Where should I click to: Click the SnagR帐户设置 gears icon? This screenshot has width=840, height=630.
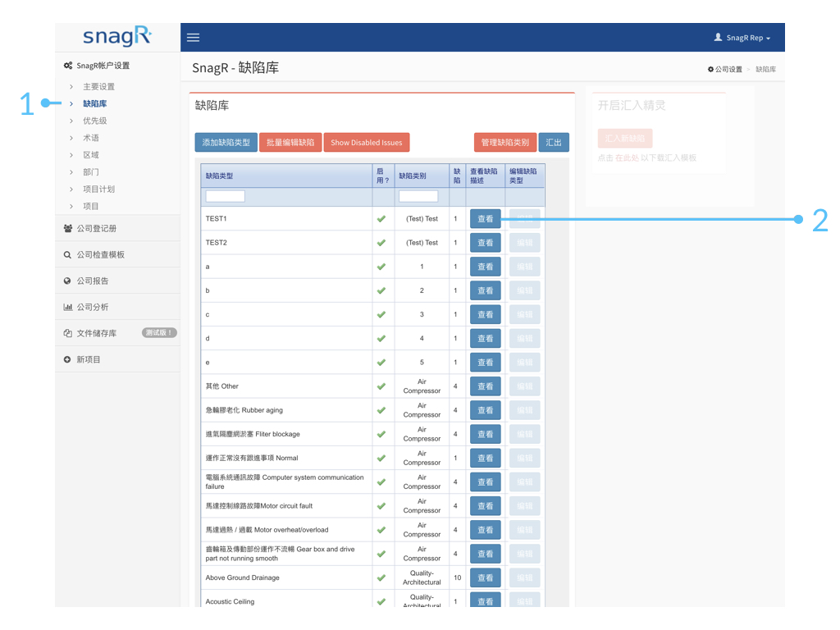[68, 66]
